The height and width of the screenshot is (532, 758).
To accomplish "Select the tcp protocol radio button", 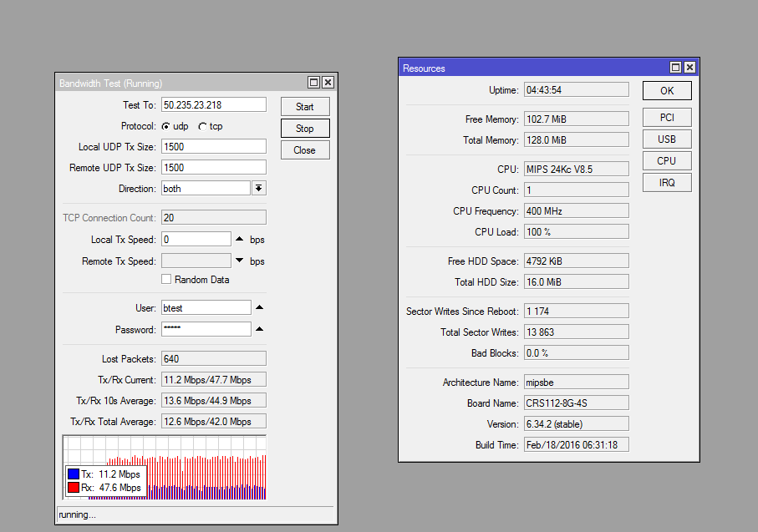I will (x=202, y=126).
